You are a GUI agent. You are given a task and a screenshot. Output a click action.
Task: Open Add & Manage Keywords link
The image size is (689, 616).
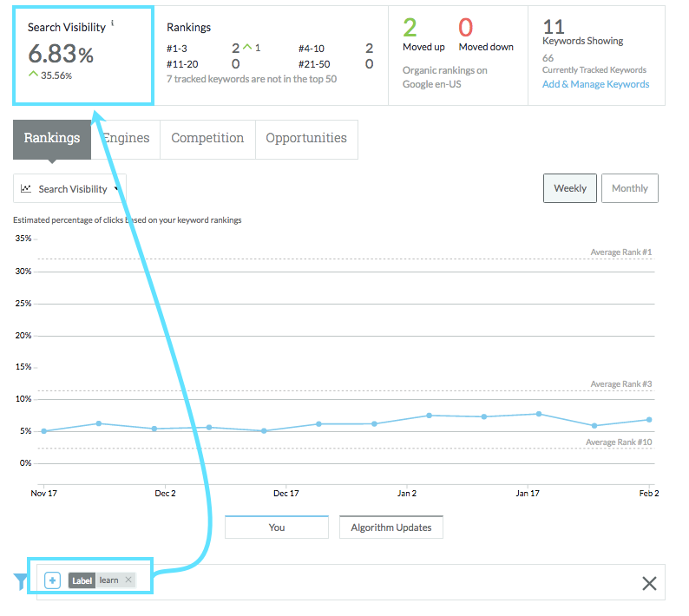pos(595,84)
